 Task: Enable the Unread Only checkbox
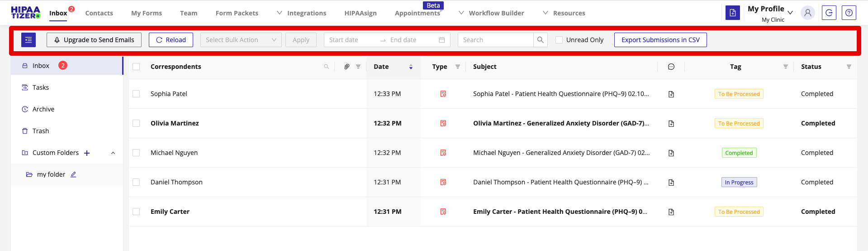(x=559, y=40)
